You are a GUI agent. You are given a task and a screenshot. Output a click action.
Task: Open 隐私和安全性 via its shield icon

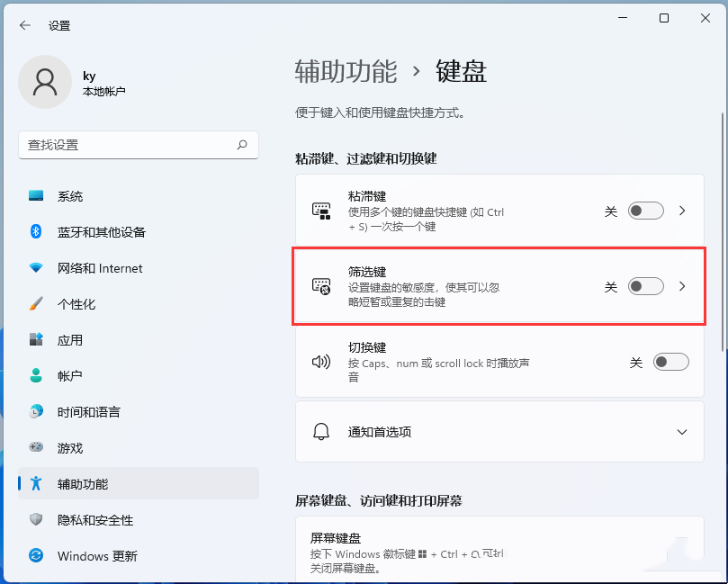tap(36, 520)
